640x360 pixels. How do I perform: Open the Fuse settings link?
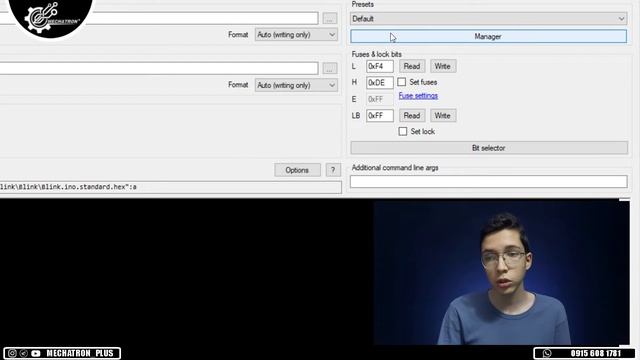tap(418, 96)
